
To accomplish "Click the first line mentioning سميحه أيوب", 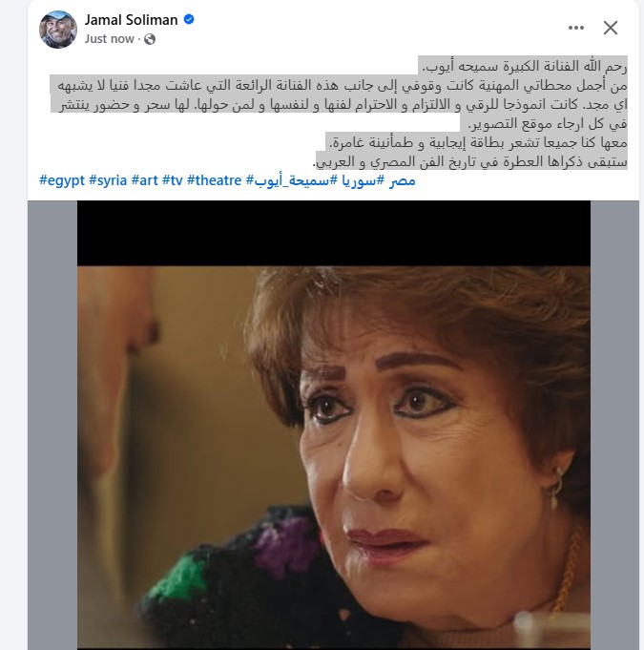I will pos(523,66).
